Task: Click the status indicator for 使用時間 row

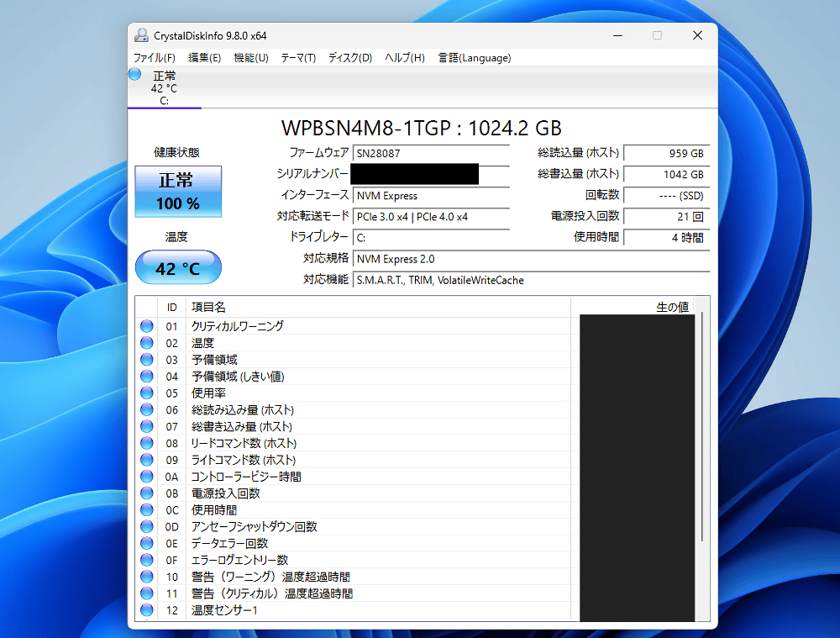Action: (x=146, y=510)
